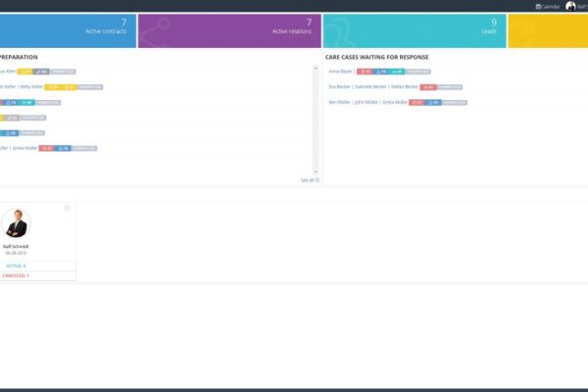Select John Müller in care cases list

pos(367,102)
